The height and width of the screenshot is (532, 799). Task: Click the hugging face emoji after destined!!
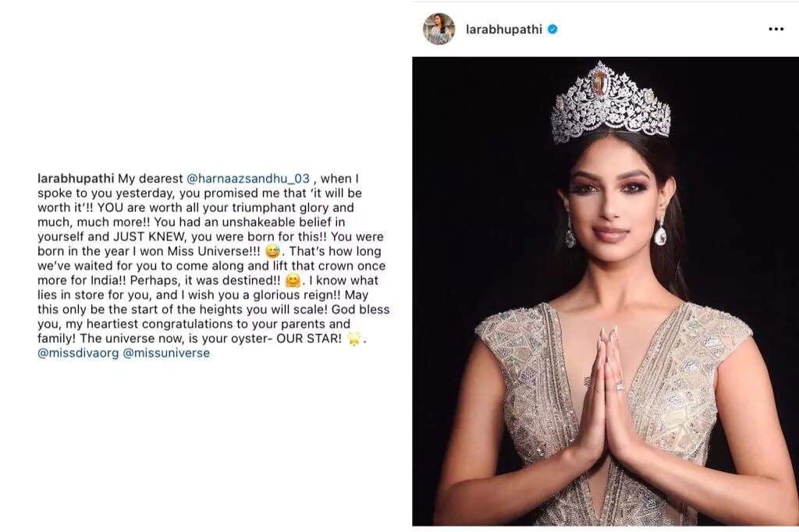click(293, 280)
